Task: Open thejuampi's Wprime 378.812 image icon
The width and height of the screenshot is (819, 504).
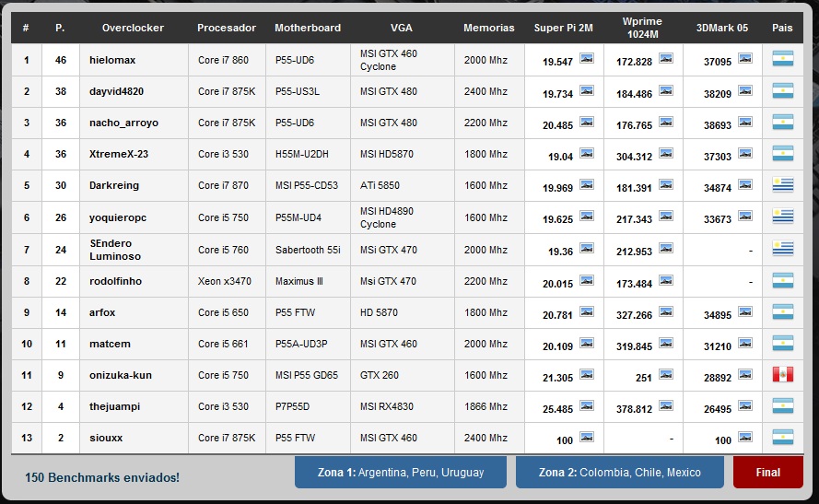Action: 665,406
